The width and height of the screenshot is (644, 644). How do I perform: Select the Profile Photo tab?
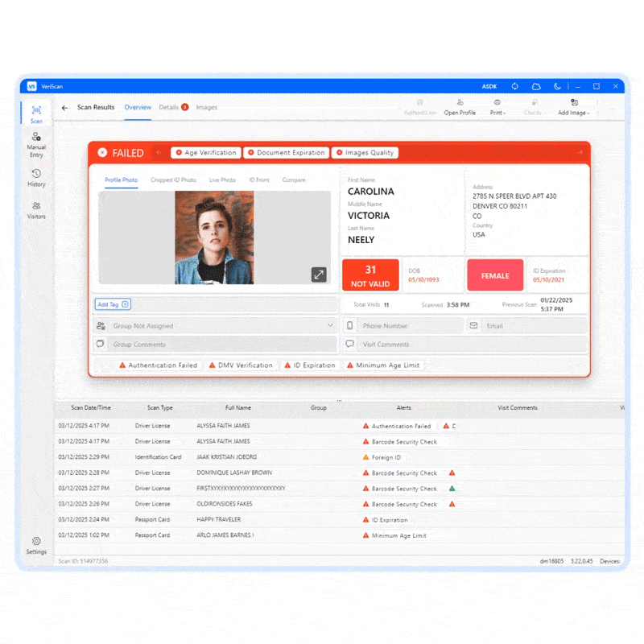(122, 180)
